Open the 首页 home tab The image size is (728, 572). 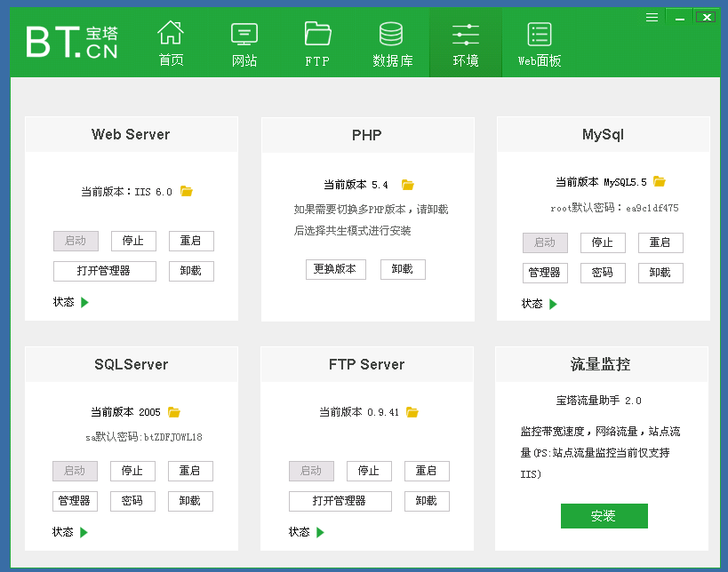coord(171,44)
